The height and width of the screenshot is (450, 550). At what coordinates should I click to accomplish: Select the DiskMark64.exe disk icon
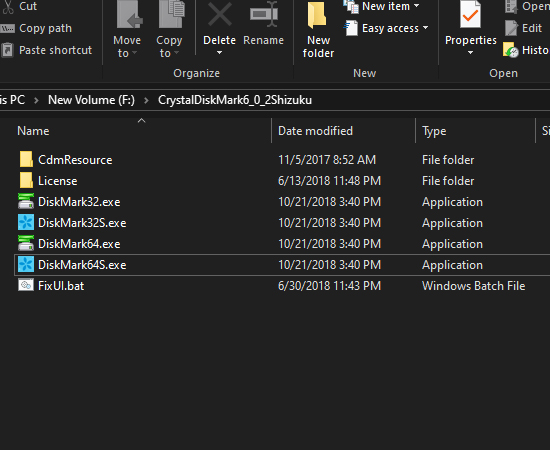pyautogui.click(x=26, y=243)
